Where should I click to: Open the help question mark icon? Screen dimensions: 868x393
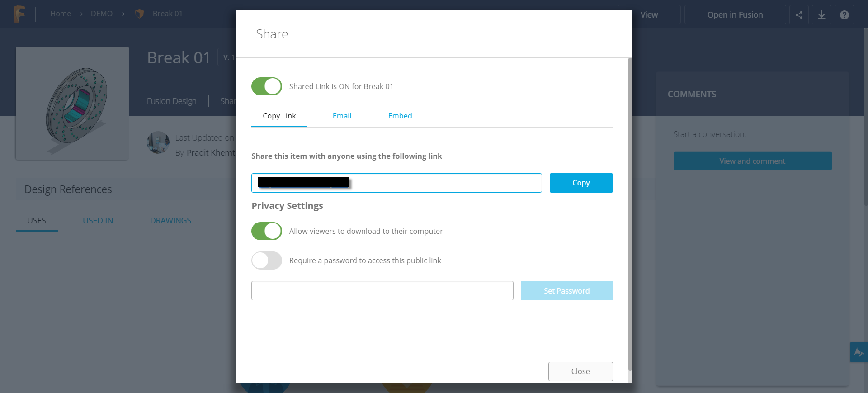(844, 15)
